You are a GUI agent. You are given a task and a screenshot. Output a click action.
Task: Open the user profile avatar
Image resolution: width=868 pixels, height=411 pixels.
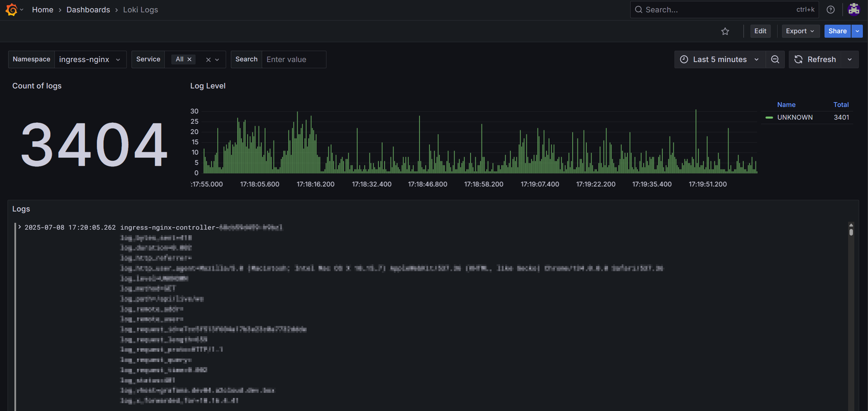click(x=854, y=10)
